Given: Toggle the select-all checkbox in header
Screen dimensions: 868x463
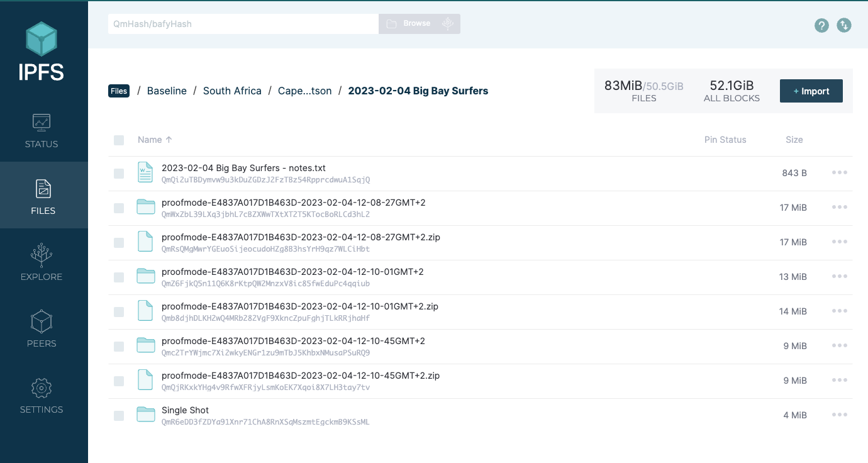Looking at the screenshot, I should click(x=119, y=140).
